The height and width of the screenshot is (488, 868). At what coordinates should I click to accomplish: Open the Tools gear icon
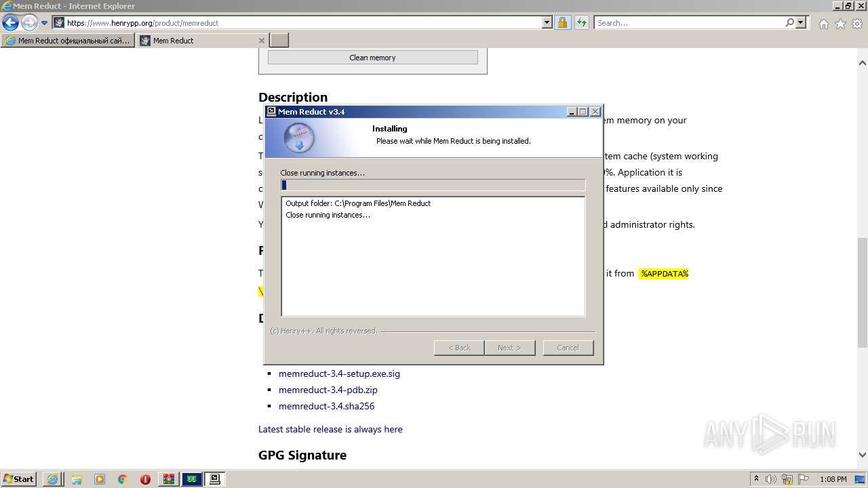[857, 24]
